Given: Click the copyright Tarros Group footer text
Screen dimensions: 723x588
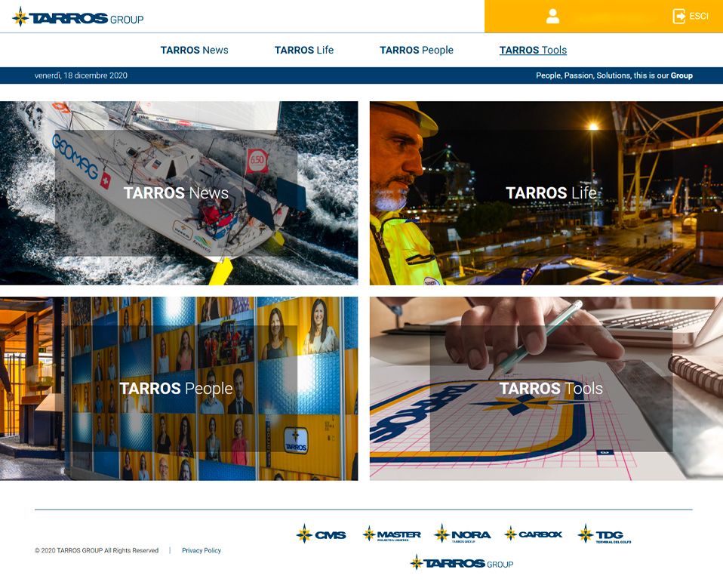Looking at the screenshot, I should point(97,551).
